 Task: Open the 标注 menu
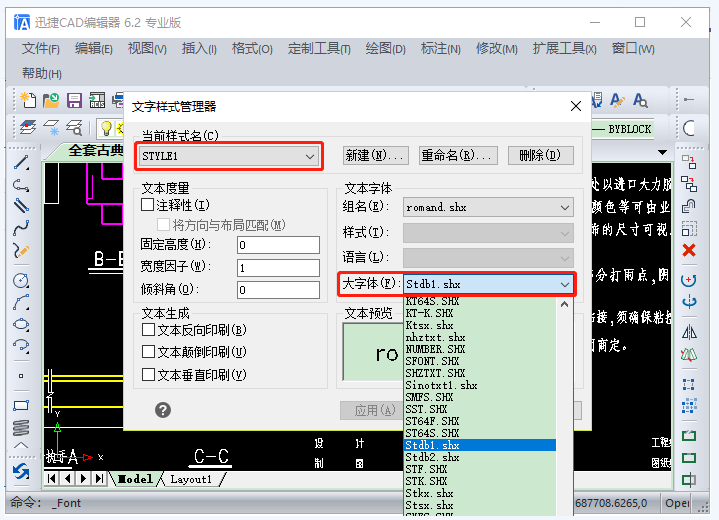click(x=441, y=48)
